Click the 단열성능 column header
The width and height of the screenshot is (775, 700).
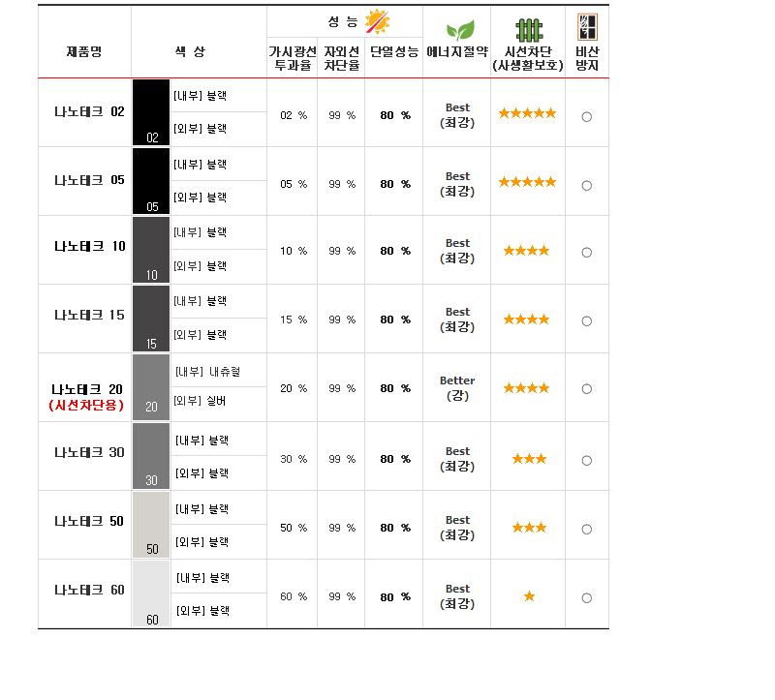click(x=394, y=51)
